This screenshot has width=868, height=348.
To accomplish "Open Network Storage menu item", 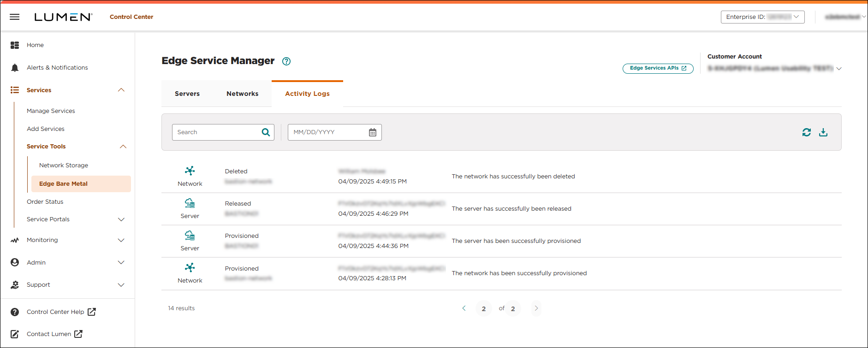I will [64, 165].
